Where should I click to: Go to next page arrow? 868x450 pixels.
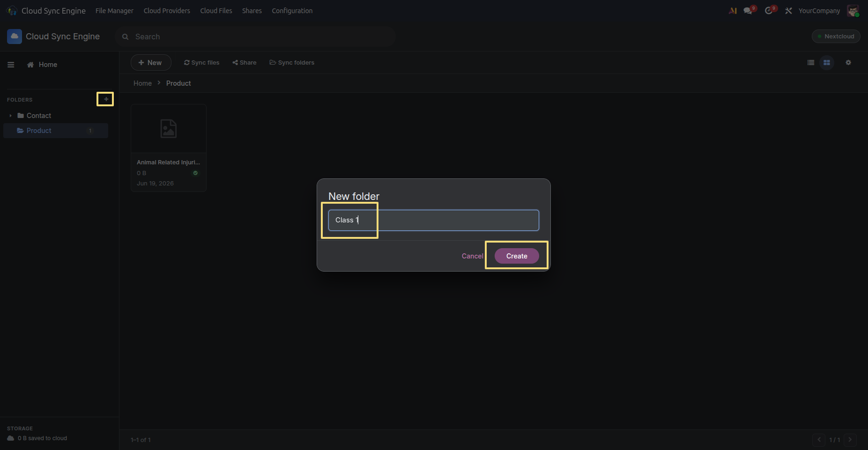click(x=850, y=440)
